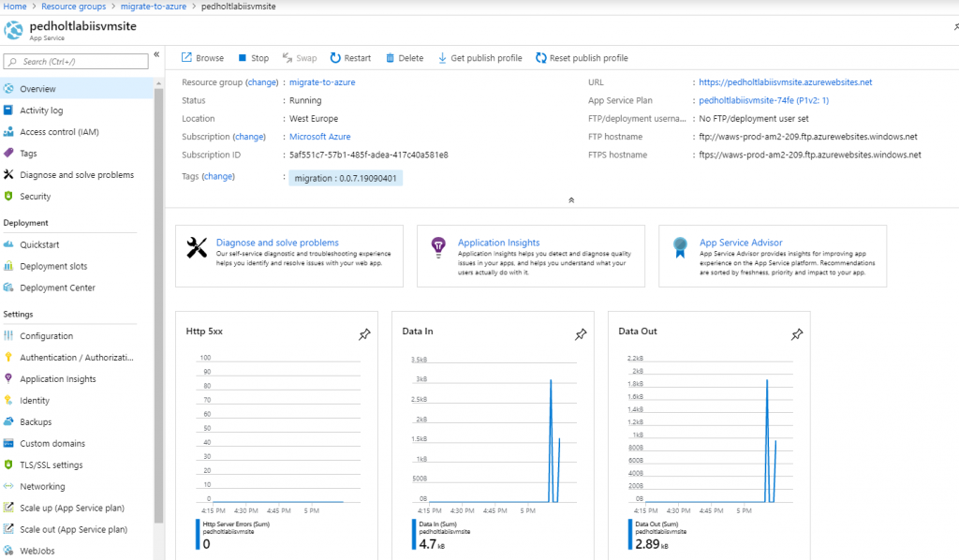Screen dimensions: 959x560
Task: Open the App Service Plan P1v2 link
Action: [764, 100]
